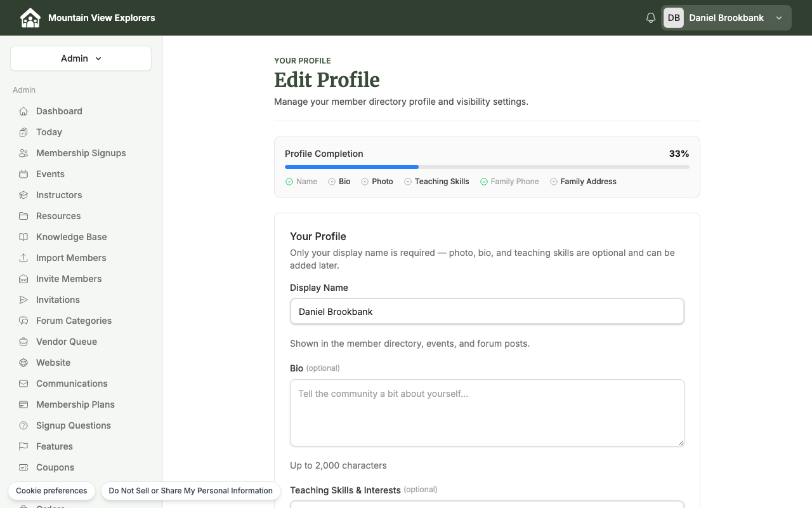The image size is (812, 508).
Task: Click the Teaching Skills completion item
Action: [x=437, y=182]
